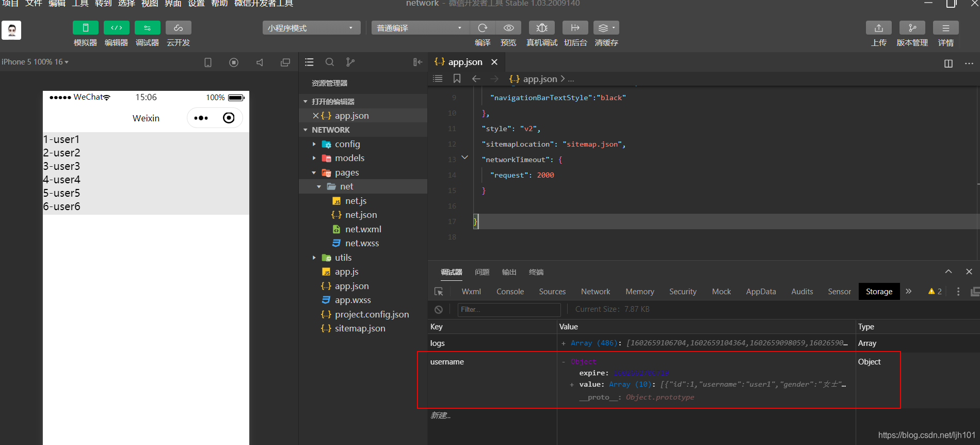Open iPhone 5 device selector dropdown

(x=35, y=62)
